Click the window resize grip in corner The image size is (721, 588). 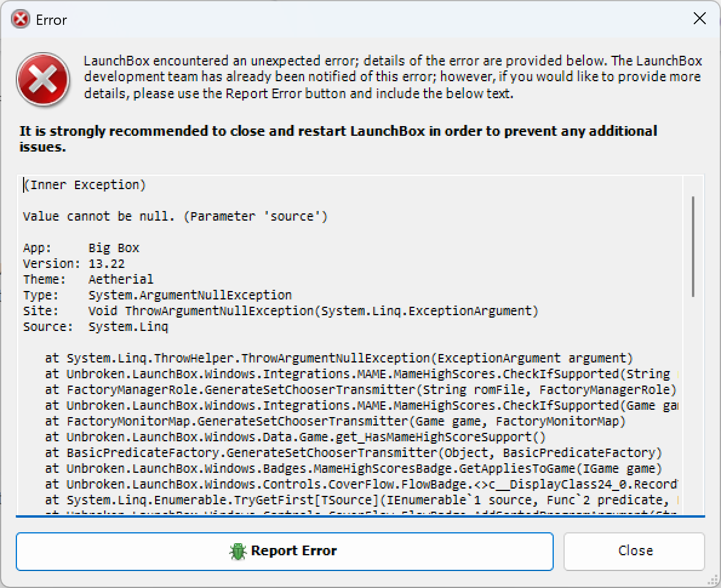pyautogui.click(x=711, y=580)
